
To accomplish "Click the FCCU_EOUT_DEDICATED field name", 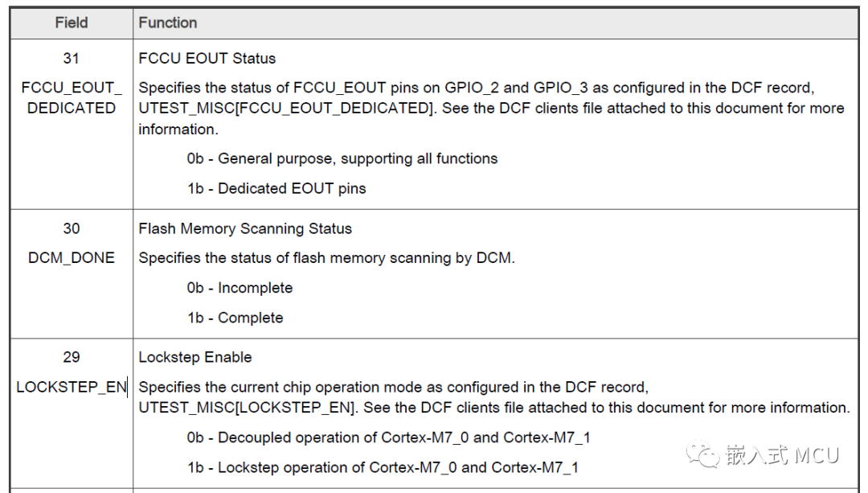I will click(71, 97).
